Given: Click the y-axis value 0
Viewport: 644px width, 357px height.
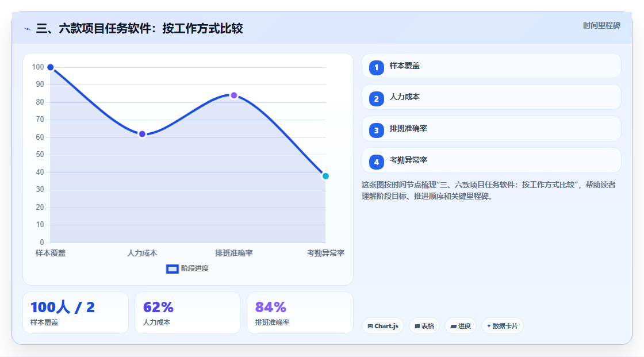Looking at the screenshot, I should (x=42, y=242).
